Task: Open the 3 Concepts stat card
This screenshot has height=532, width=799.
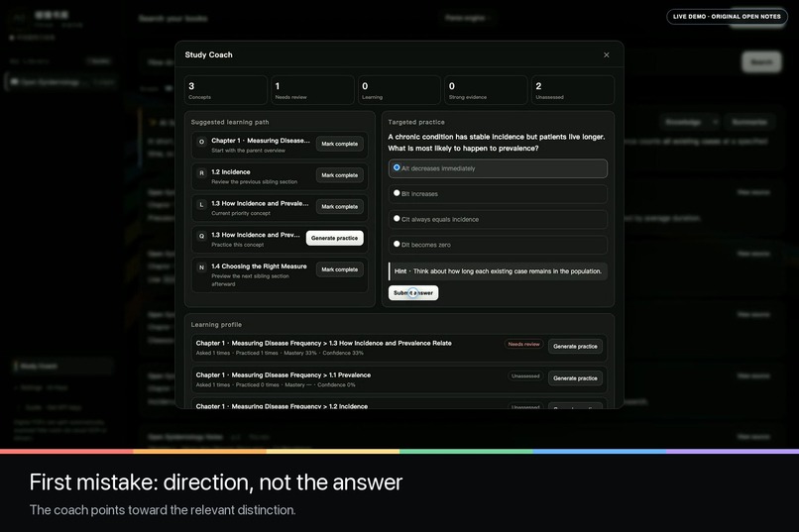Action: pos(226,90)
